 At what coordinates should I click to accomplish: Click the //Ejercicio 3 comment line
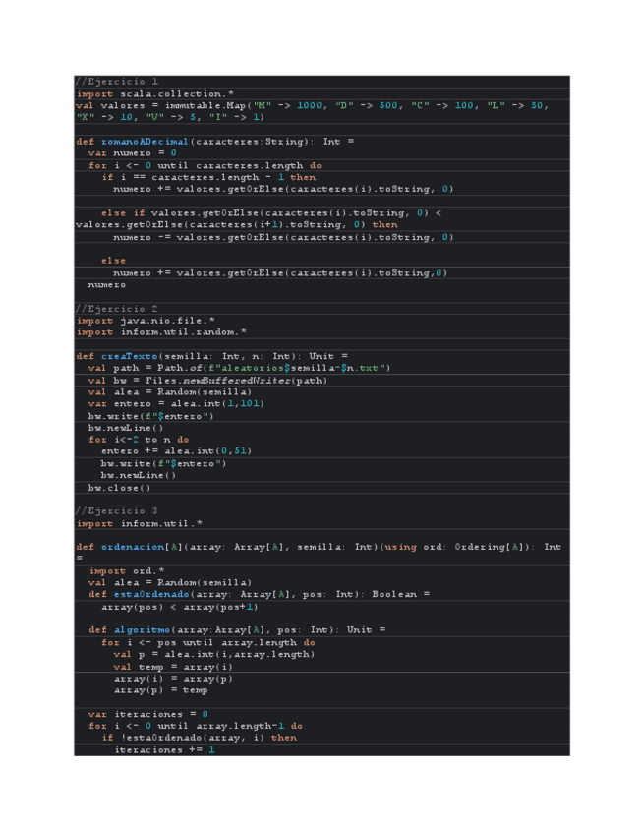(x=117, y=511)
